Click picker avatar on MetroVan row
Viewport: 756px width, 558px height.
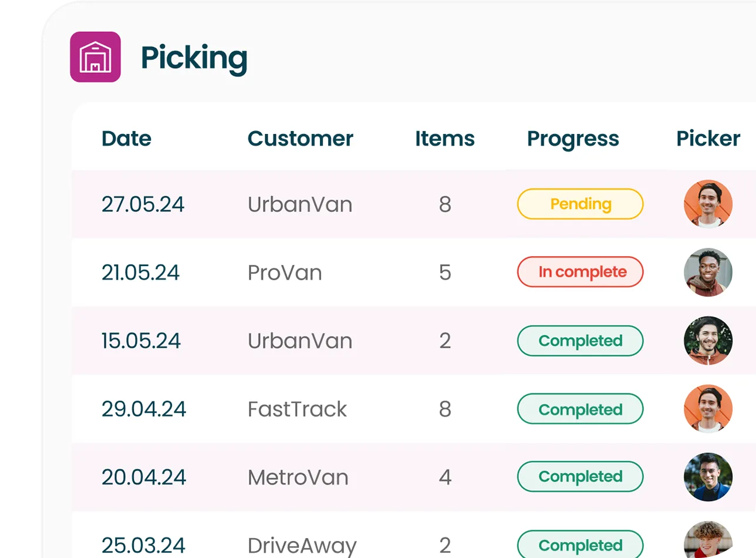tap(708, 477)
